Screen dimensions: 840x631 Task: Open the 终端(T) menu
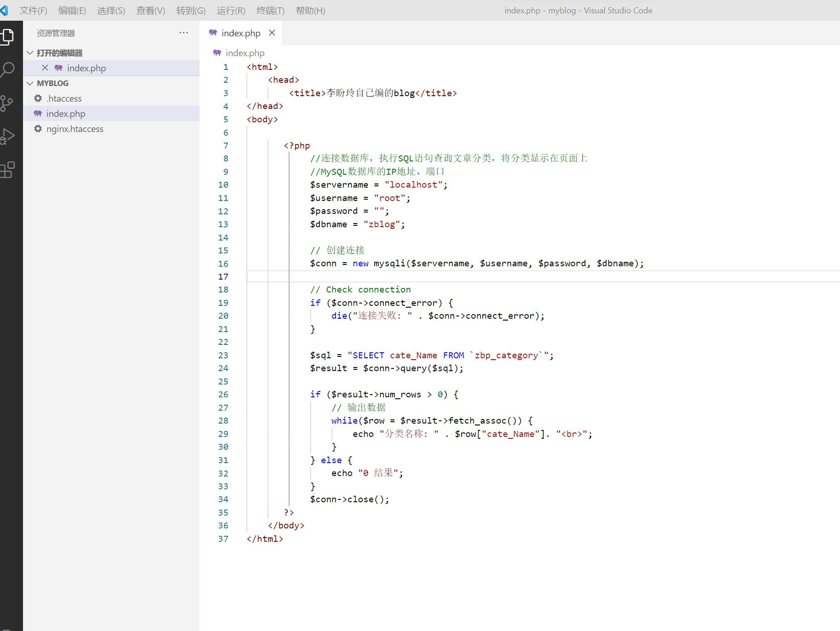270,10
